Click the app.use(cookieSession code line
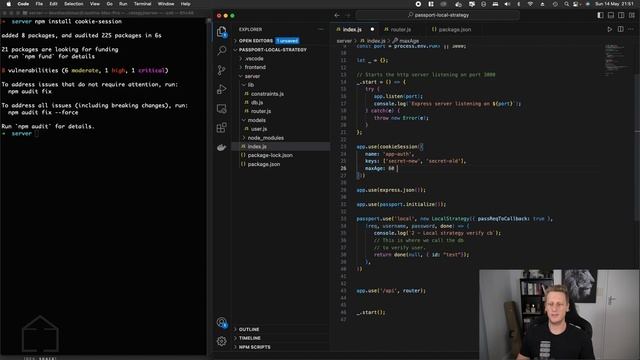The width and height of the screenshot is (640, 360). (390, 147)
